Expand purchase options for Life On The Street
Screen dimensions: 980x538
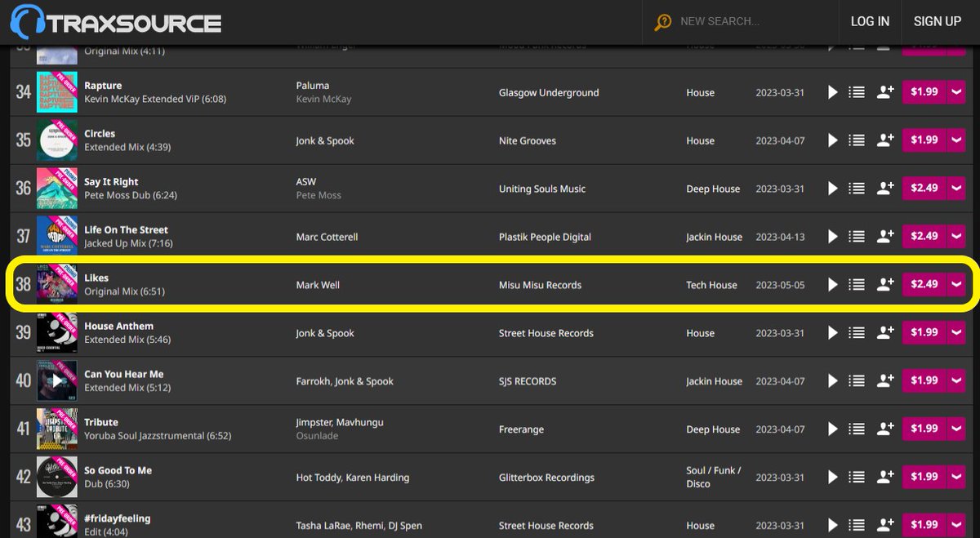(957, 237)
